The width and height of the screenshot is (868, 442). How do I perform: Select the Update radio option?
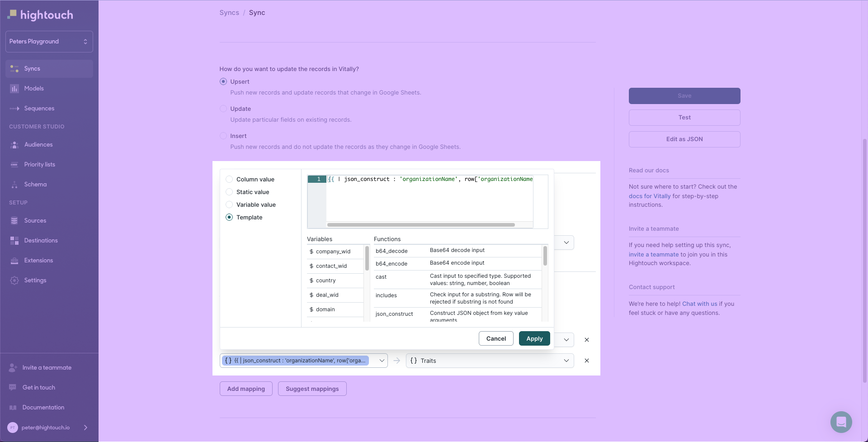tap(223, 109)
